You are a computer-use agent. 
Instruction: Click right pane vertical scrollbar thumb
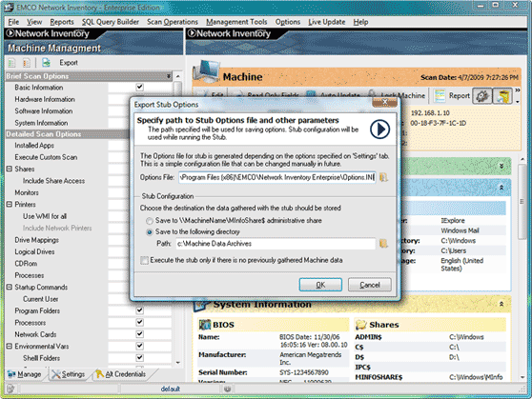click(522, 202)
